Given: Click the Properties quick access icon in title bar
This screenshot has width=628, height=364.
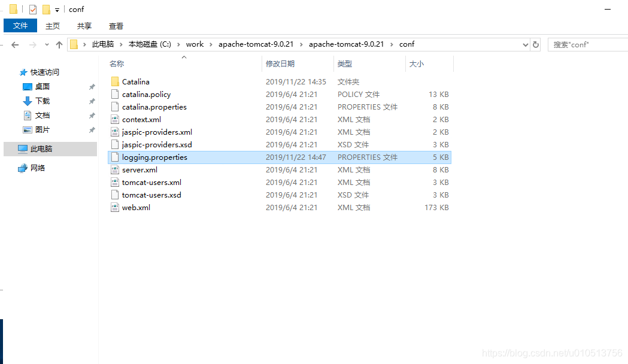Looking at the screenshot, I should coord(33,9).
